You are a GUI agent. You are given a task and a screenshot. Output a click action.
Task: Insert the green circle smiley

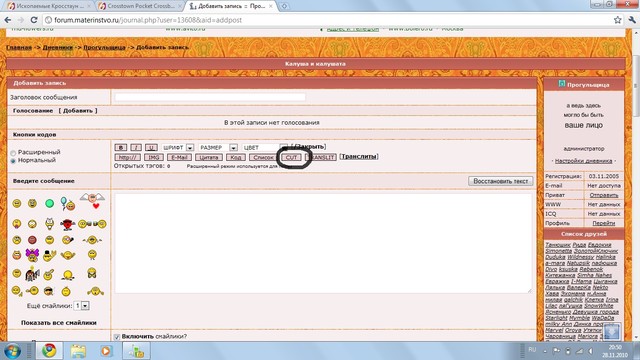pos(49,203)
